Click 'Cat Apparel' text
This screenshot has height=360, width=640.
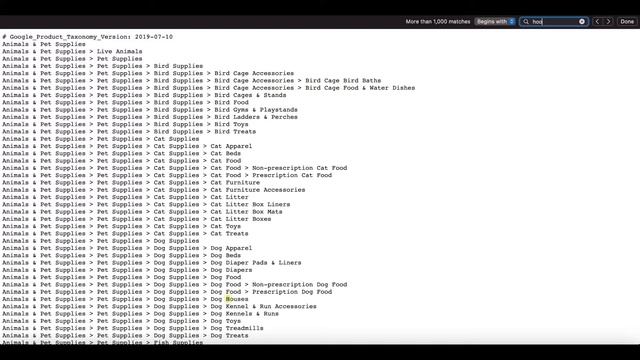click(x=231, y=146)
